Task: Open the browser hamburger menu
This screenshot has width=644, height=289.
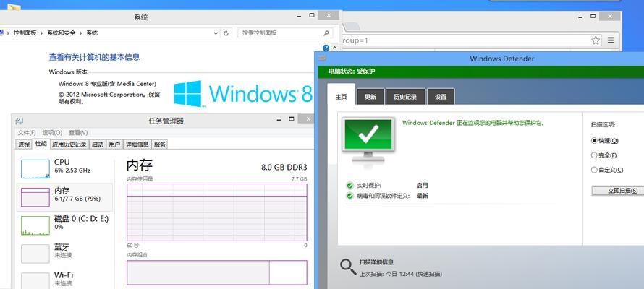Action: coord(611,40)
